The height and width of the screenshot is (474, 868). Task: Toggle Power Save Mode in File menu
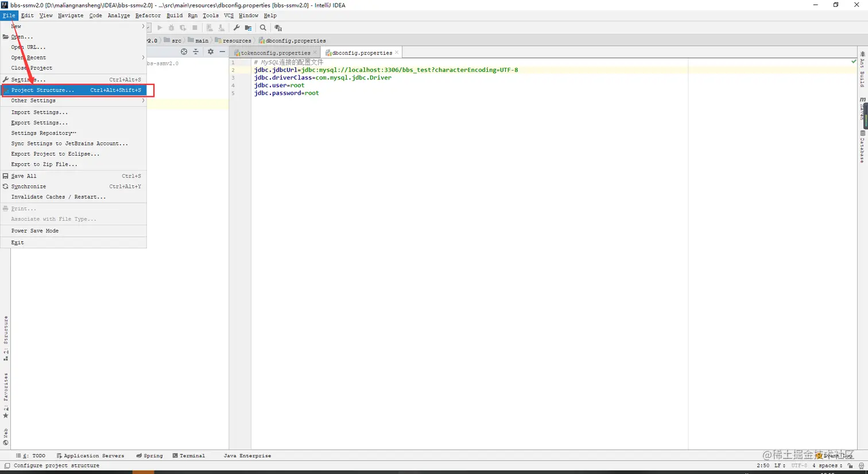(x=73, y=231)
